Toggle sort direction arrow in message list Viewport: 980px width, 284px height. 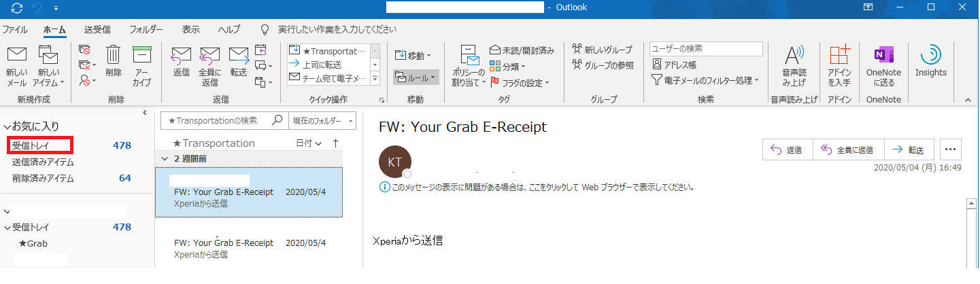pos(335,143)
